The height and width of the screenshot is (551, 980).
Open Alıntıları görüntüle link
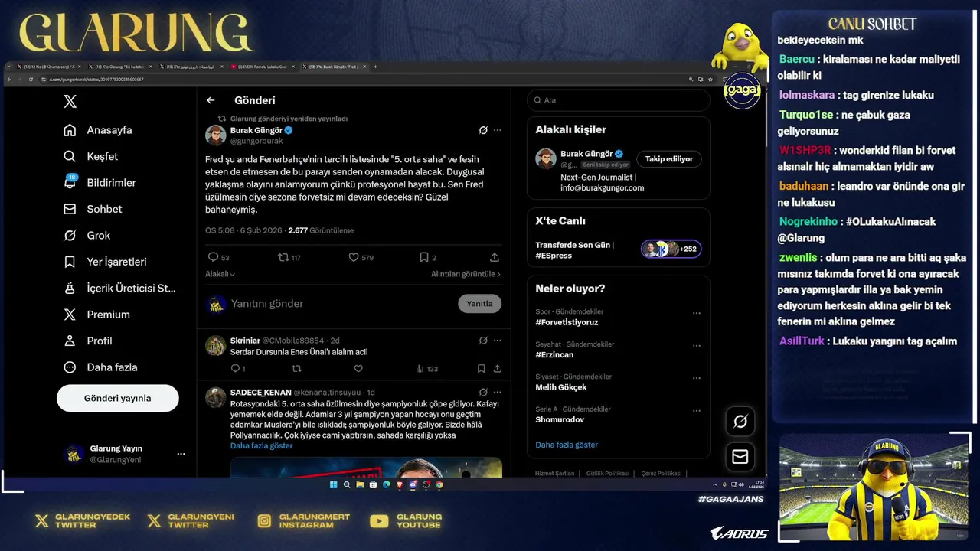click(x=465, y=274)
